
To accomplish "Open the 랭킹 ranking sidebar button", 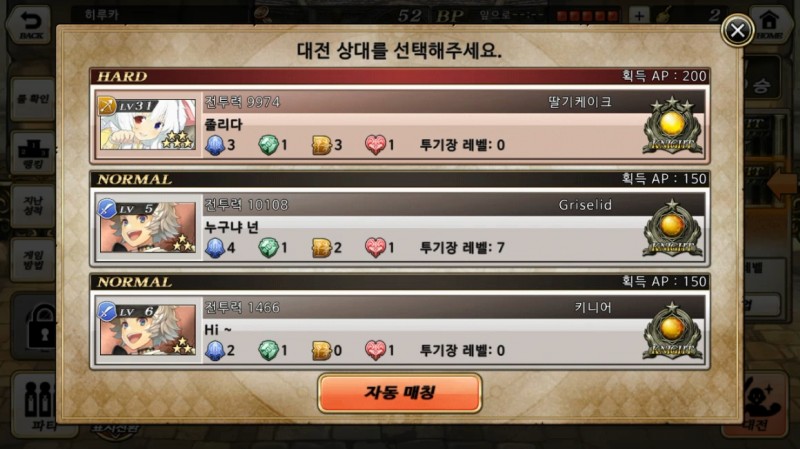I will coord(33,152).
